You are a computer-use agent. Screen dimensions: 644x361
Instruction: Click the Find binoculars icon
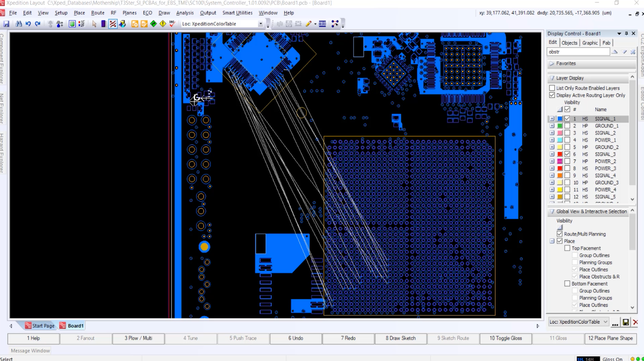click(19, 24)
